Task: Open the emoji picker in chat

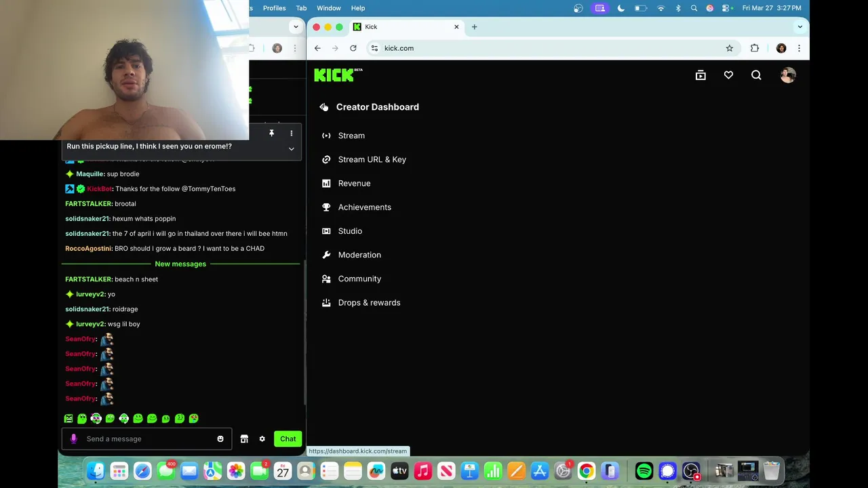Action: coord(220,439)
